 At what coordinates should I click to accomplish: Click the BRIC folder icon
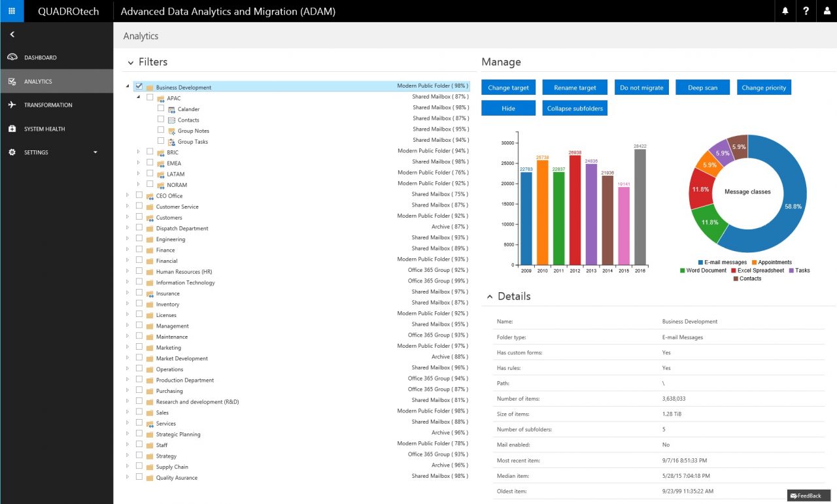[160, 153]
